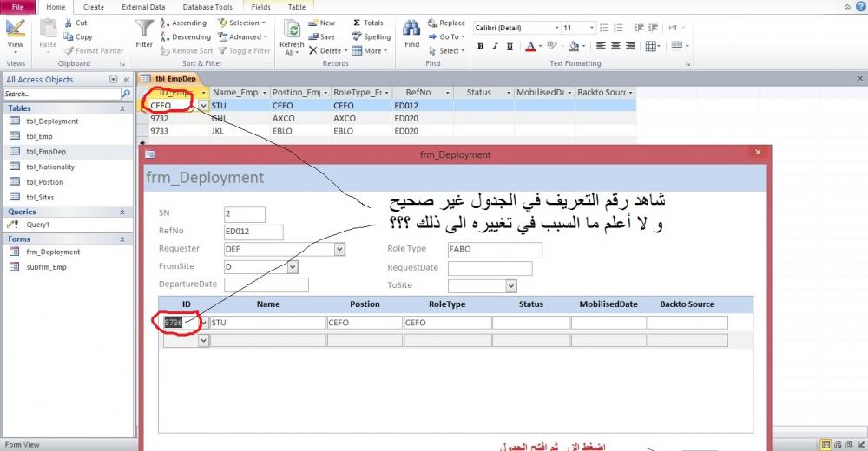
Task: Toggle Italic formatting
Action: [x=495, y=46]
